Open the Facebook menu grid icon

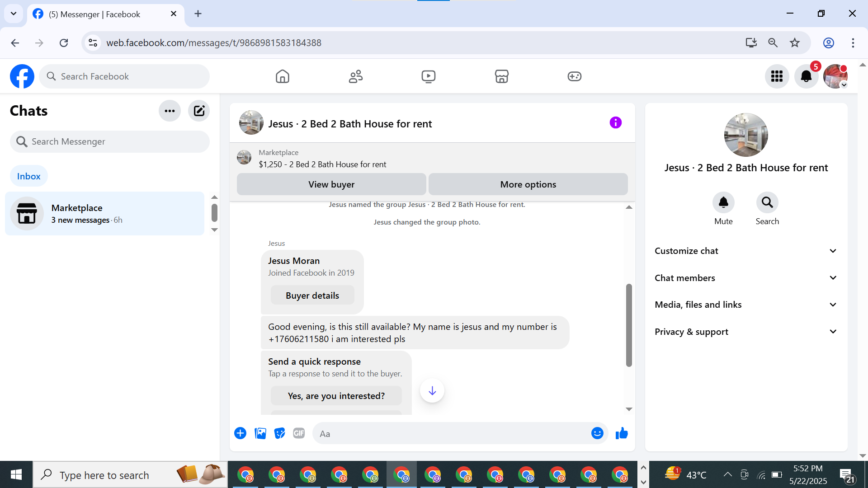777,76
